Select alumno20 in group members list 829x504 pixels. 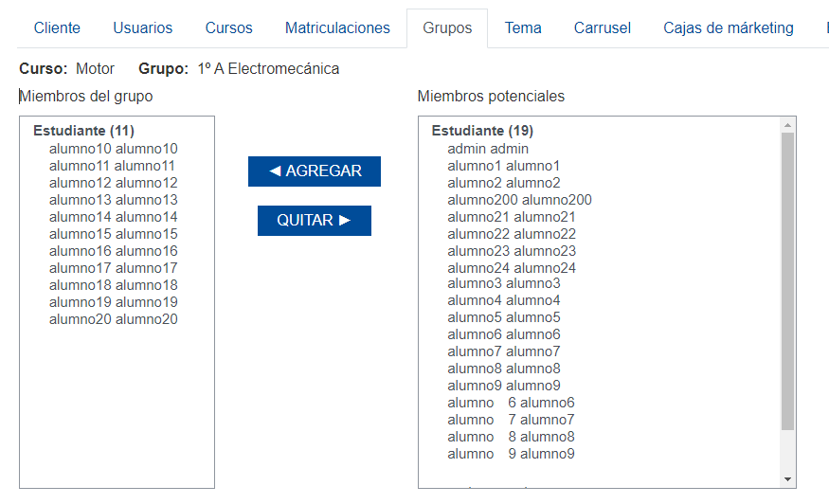[x=114, y=319]
